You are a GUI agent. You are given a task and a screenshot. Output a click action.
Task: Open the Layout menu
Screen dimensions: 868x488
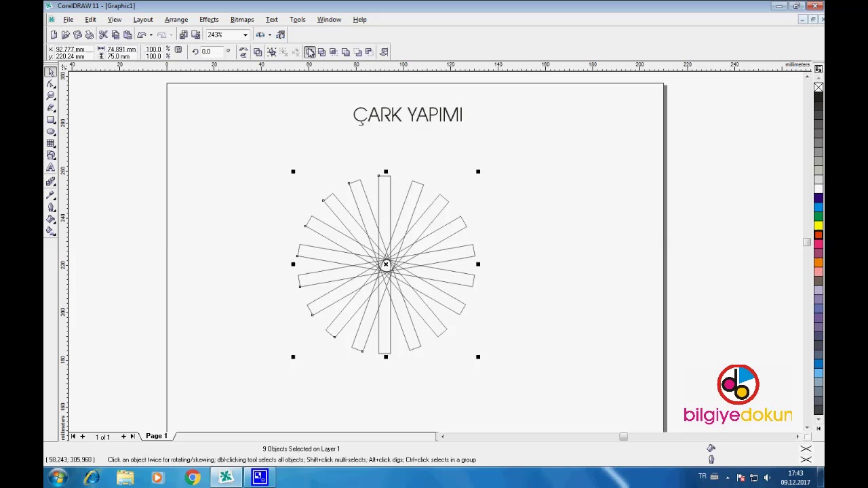[143, 20]
